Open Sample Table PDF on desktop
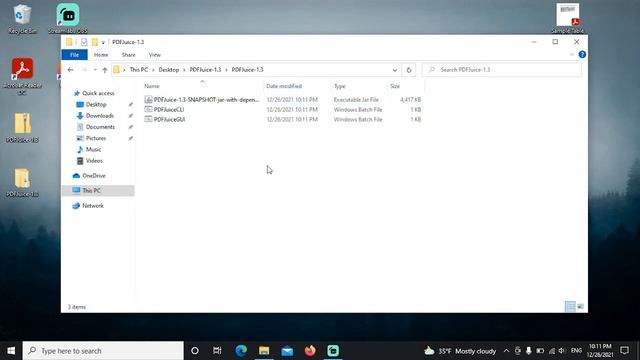The image size is (640, 360). [x=567, y=19]
